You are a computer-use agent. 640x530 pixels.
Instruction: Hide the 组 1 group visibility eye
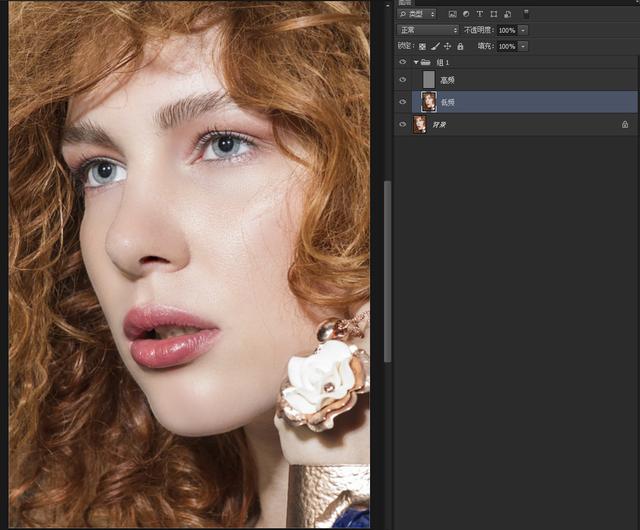click(x=403, y=62)
